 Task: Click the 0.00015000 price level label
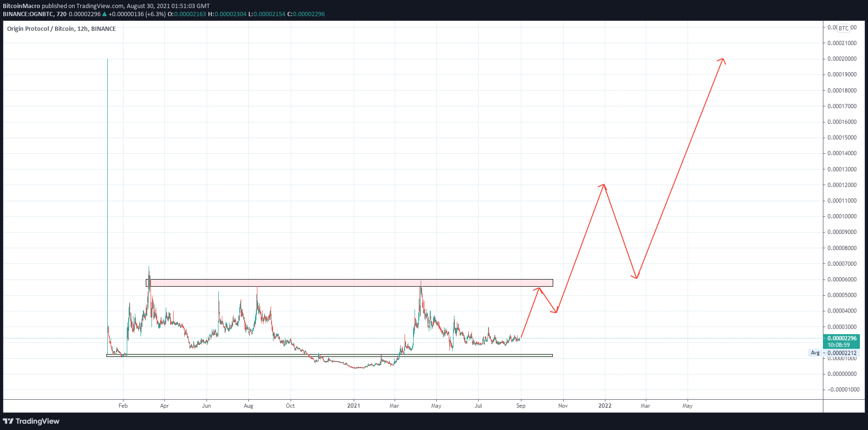tap(842, 138)
